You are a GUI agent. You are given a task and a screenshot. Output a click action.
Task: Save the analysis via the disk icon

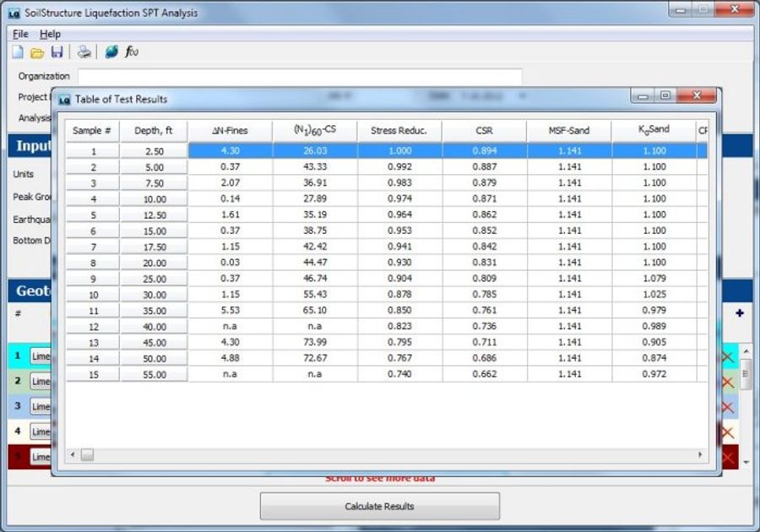click(x=57, y=52)
